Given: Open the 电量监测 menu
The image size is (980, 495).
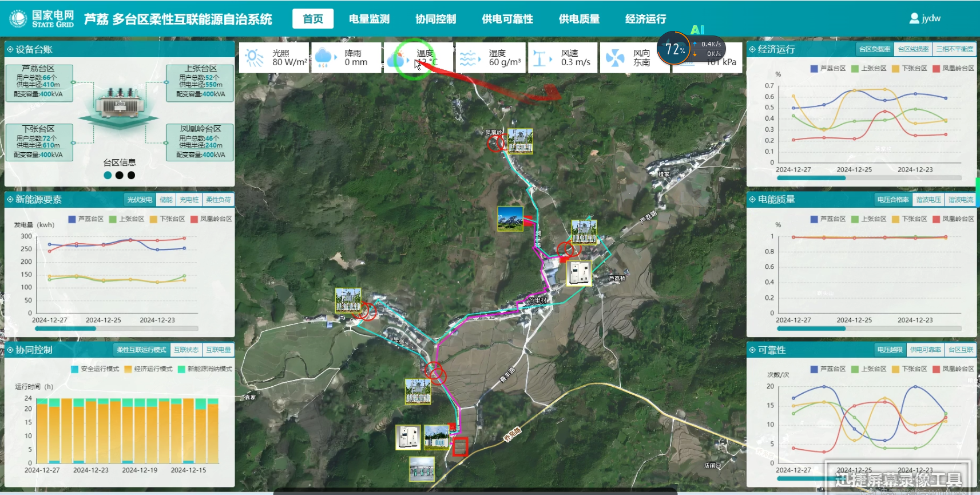Looking at the screenshot, I should (x=369, y=19).
